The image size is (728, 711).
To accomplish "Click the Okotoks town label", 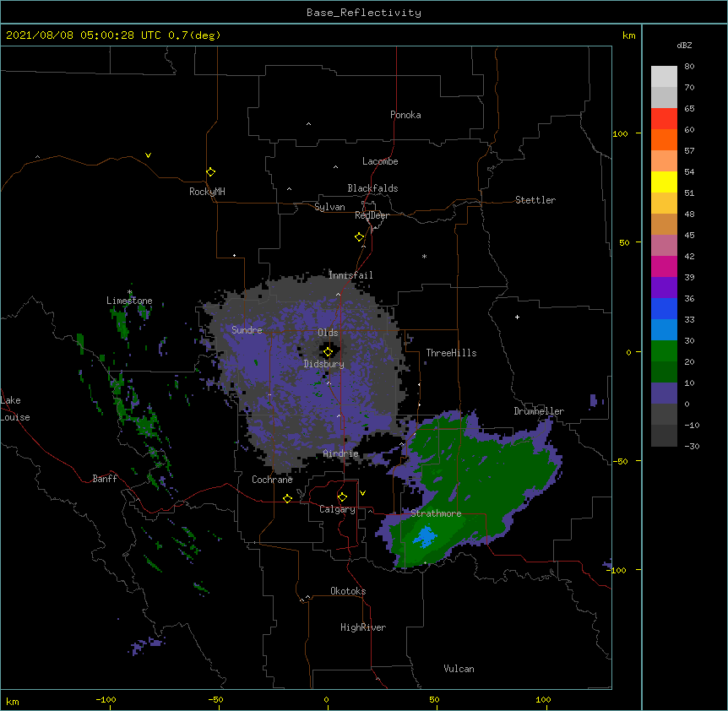I will [x=348, y=591].
